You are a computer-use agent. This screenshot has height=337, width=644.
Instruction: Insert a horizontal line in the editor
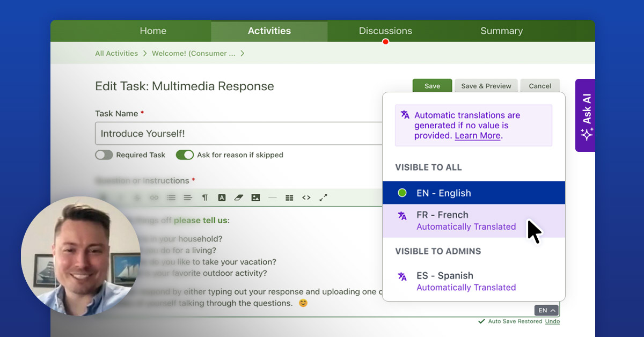pyautogui.click(x=272, y=197)
